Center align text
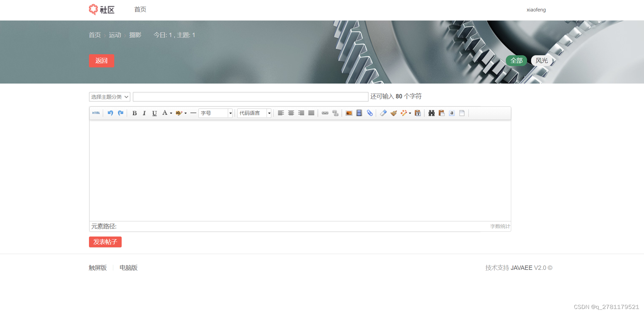 click(x=291, y=113)
